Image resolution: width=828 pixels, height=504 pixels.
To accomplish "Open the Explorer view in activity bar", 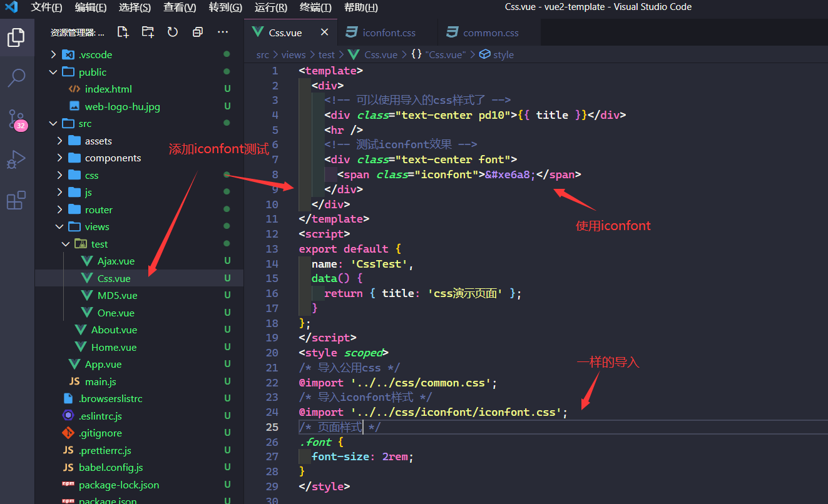I will [x=16, y=38].
